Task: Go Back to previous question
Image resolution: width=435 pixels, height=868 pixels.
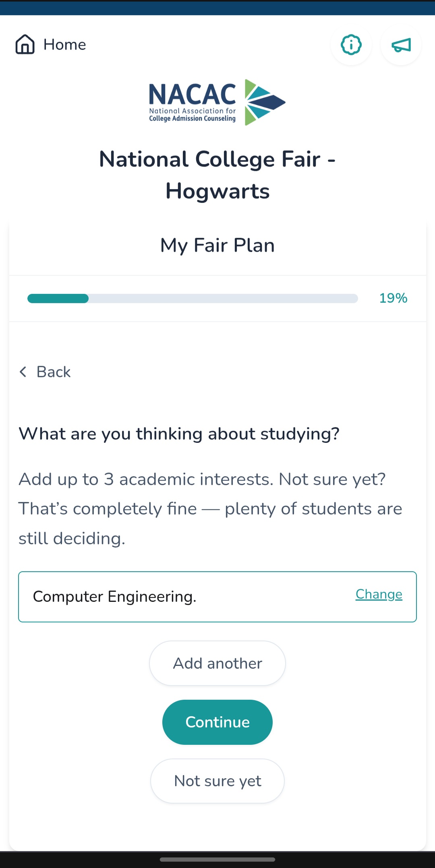Action: 45,372
